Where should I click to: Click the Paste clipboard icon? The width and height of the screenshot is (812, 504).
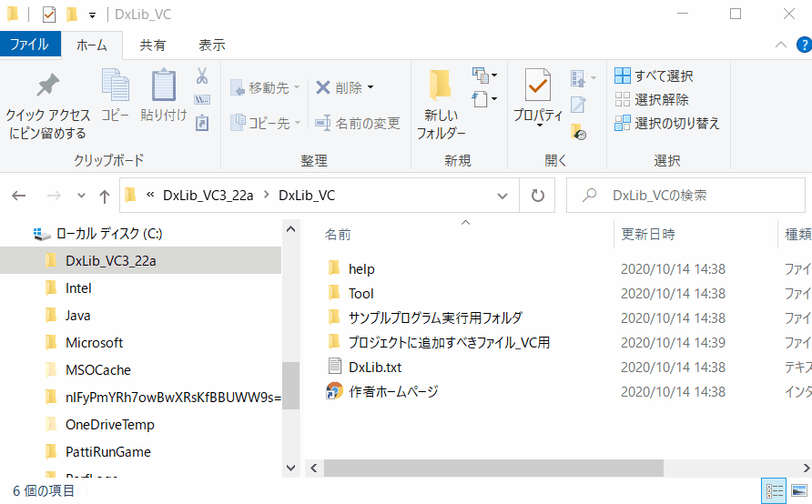click(x=163, y=85)
